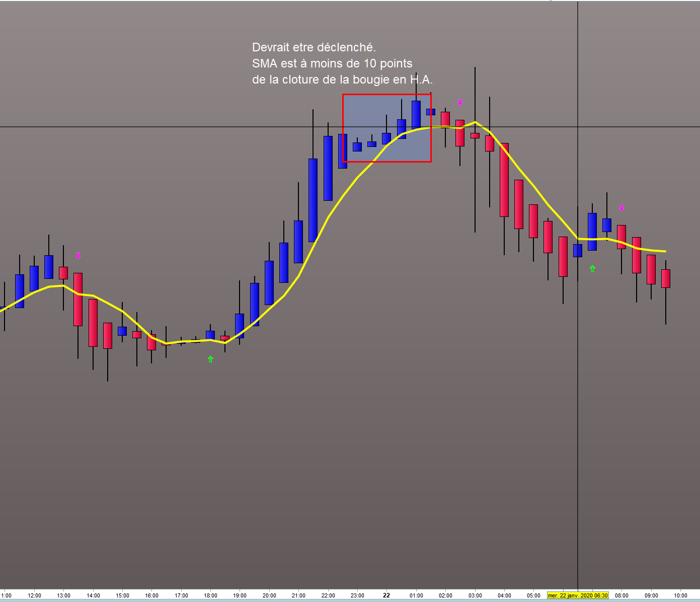The height and width of the screenshot is (602, 700).
Task: Select the 19:00 mark on the time axis
Action: tap(240, 595)
